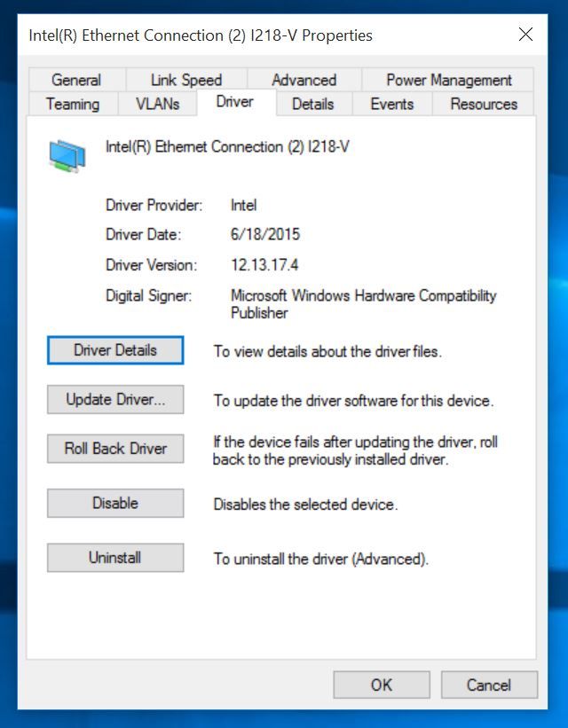
Task: Click the network adapter icon
Action: (x=67, y=156)
